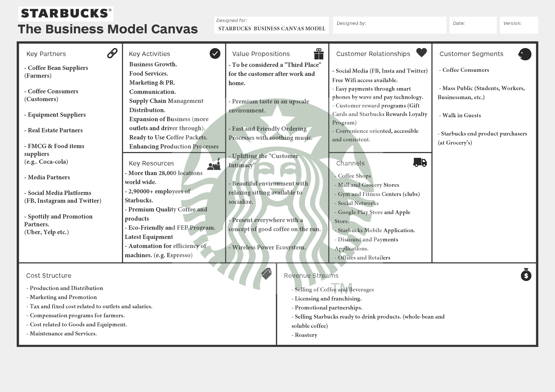
Task: Select the checkmark icon next to Key Activities
Action: click(x=215, y=53)
